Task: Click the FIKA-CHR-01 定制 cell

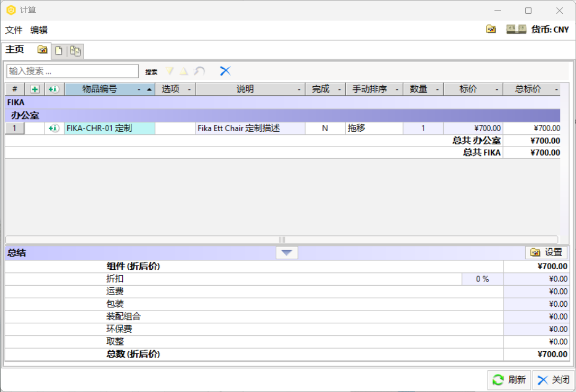Action: tap(110, 128)
